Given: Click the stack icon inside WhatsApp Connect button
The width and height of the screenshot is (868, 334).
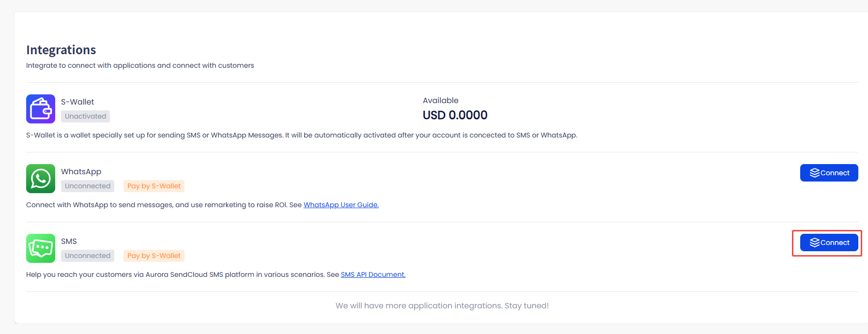Looking at the screenshot, I should (814, 173).
